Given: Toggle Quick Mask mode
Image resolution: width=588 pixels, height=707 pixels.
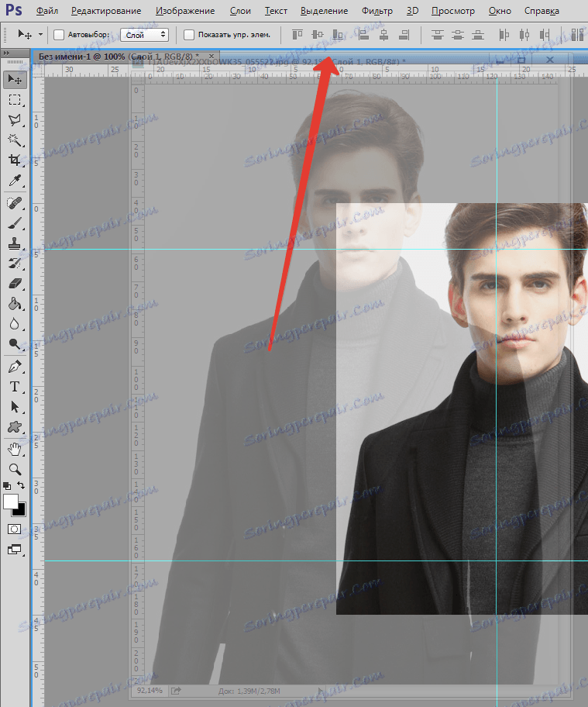Looking at the screenshot, I should pyautogui.click(x=15, y=529).
